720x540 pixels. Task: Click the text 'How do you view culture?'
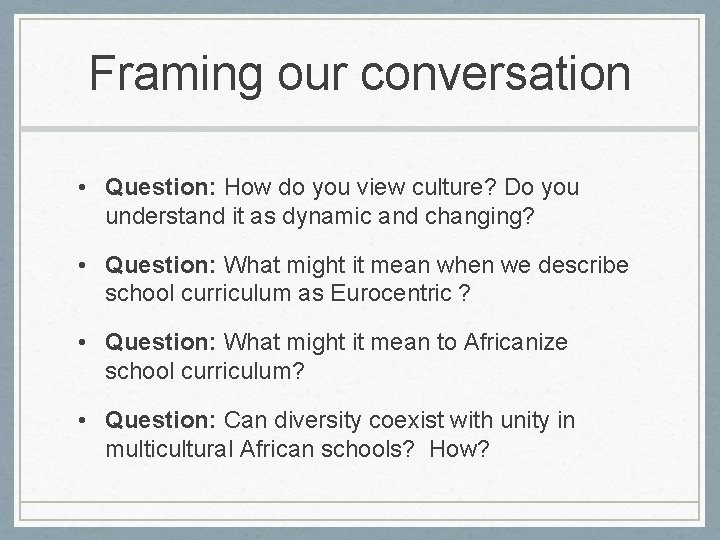point(360,187)
